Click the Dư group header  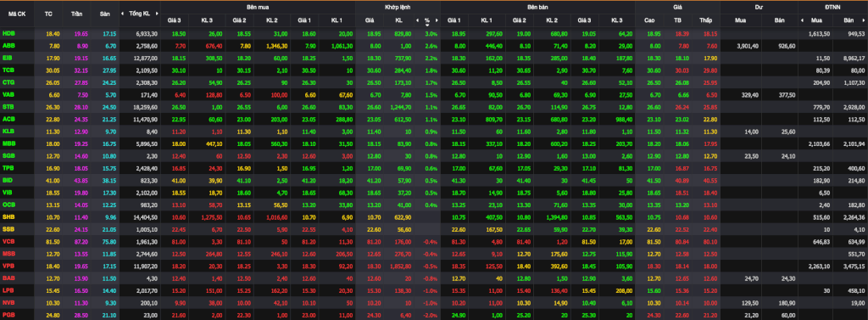tap(759, 7)
